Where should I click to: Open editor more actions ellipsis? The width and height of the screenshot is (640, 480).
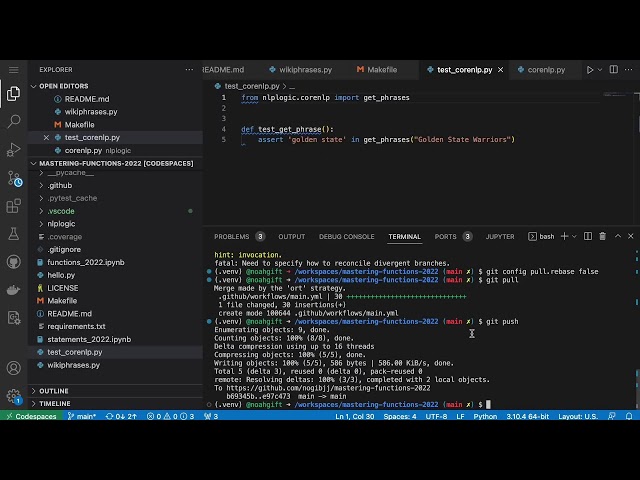coord(629,69)
